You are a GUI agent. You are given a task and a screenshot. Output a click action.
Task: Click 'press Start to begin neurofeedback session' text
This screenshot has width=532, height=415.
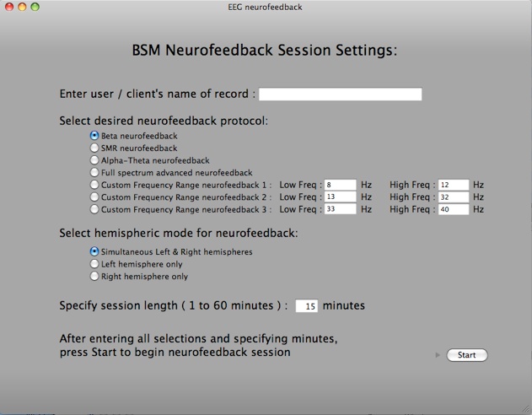click(175, 353)
